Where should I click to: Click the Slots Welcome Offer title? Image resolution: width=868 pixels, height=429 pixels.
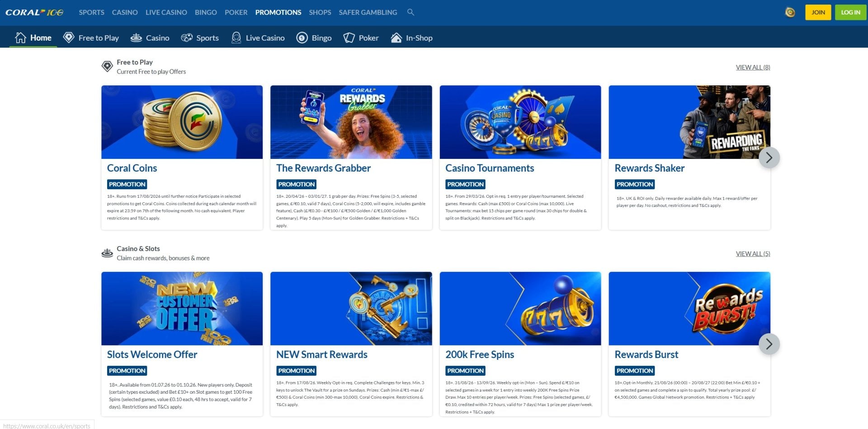(x=152, y=354)
